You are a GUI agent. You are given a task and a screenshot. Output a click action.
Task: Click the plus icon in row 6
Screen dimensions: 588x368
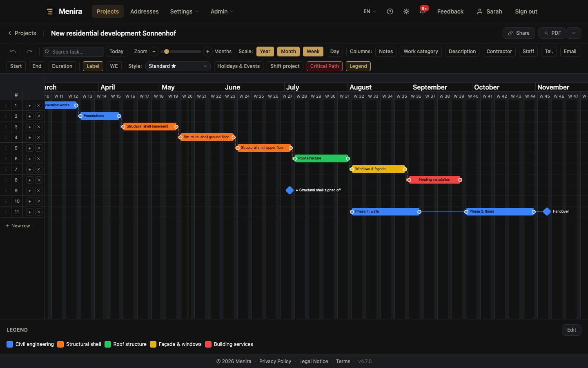[x=30, y=159]
